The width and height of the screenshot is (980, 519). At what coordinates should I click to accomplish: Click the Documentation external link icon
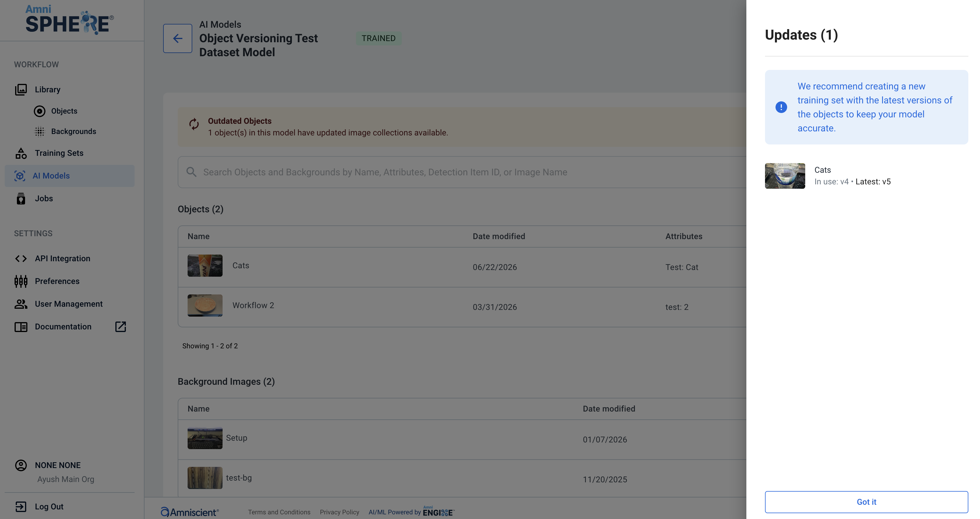tap(121, 326)
